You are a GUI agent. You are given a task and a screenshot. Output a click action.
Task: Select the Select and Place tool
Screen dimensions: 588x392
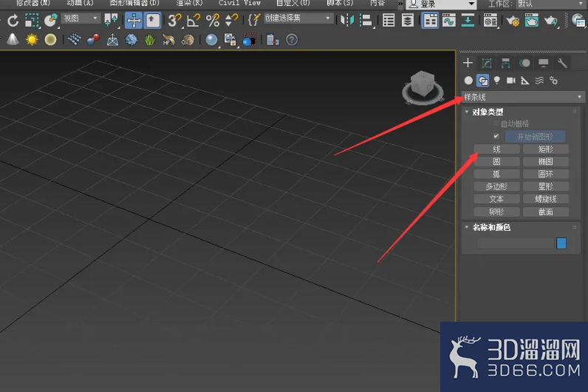pyautogui.click(x=50, y=20)
